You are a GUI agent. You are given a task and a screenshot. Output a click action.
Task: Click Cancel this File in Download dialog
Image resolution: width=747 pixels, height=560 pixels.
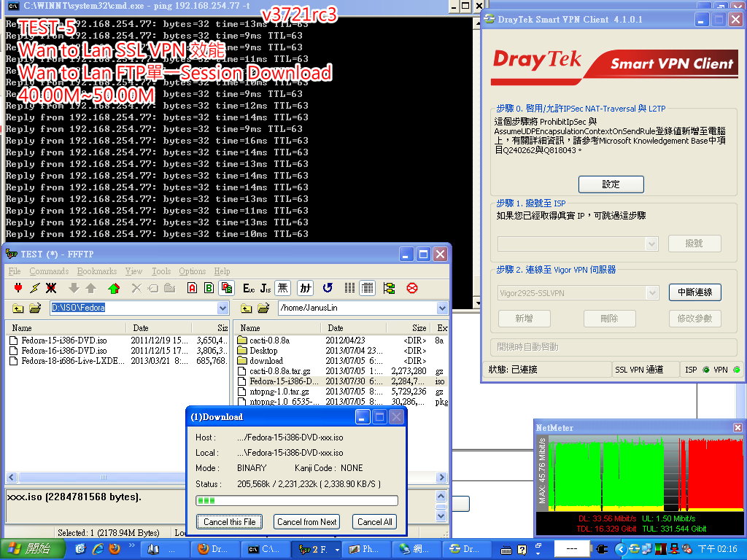pyautogui.click(x=230, y=522)
